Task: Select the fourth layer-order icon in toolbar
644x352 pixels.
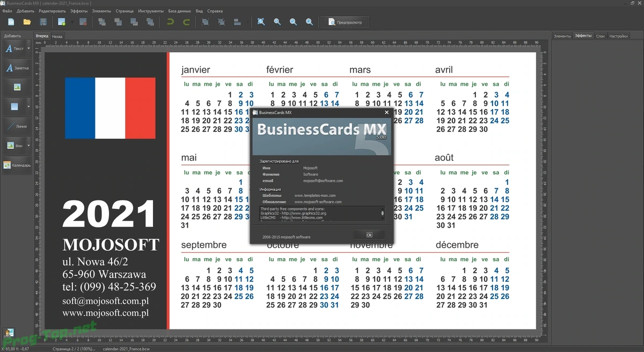Action: coord(150,22)
